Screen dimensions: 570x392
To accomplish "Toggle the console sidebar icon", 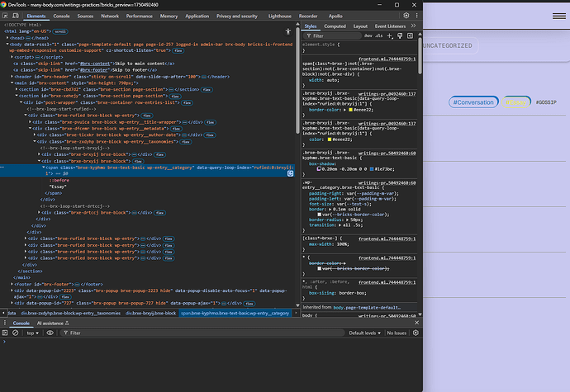I will (5, 333).
